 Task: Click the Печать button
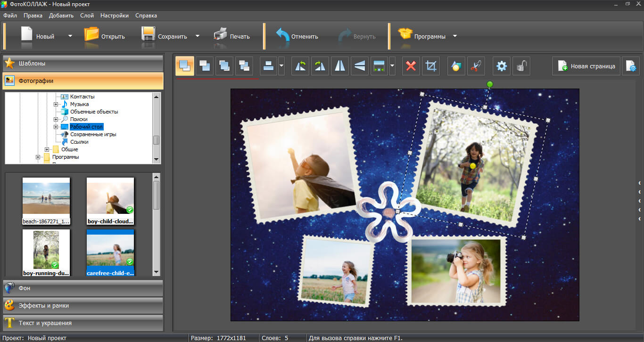click(x=232, y=36)
